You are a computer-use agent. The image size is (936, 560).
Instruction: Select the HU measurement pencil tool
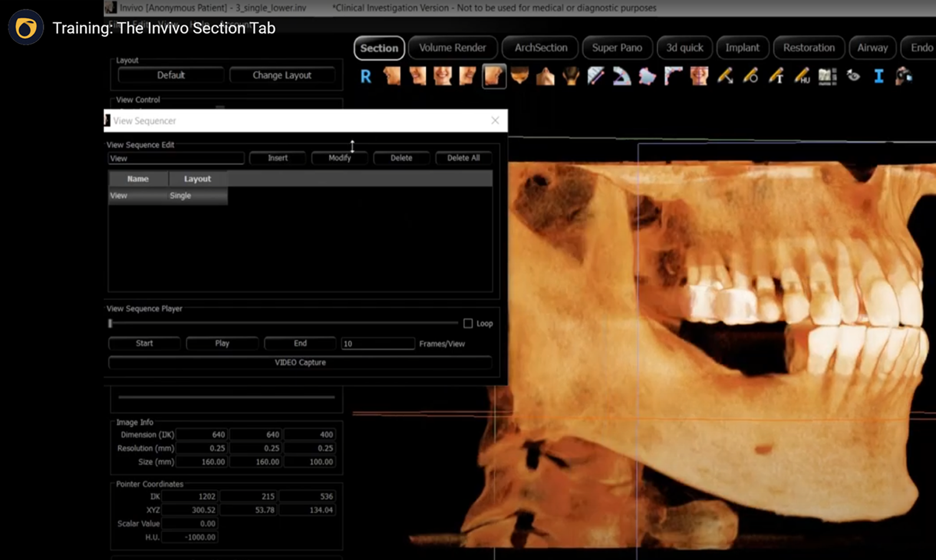(802, 76)
